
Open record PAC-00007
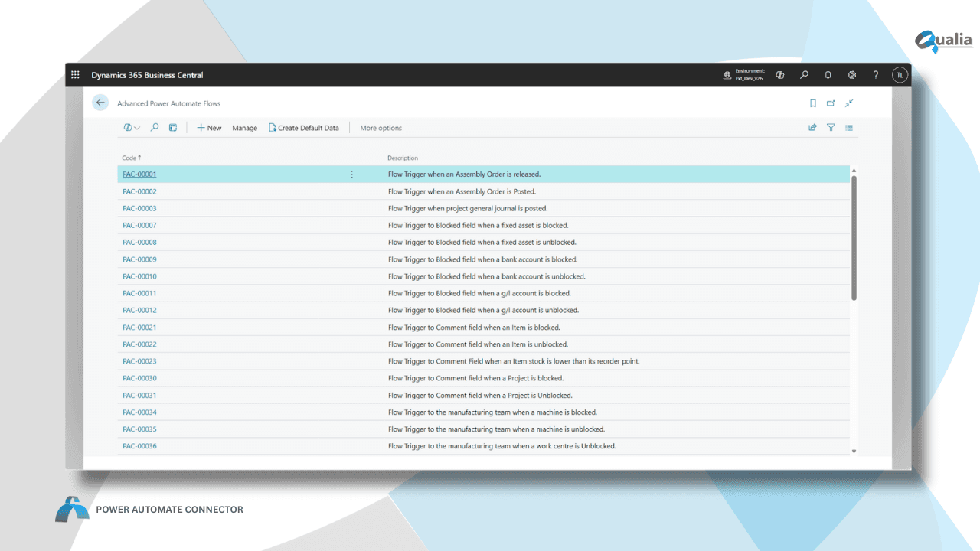pyautogui.click(x=139, y=225)
